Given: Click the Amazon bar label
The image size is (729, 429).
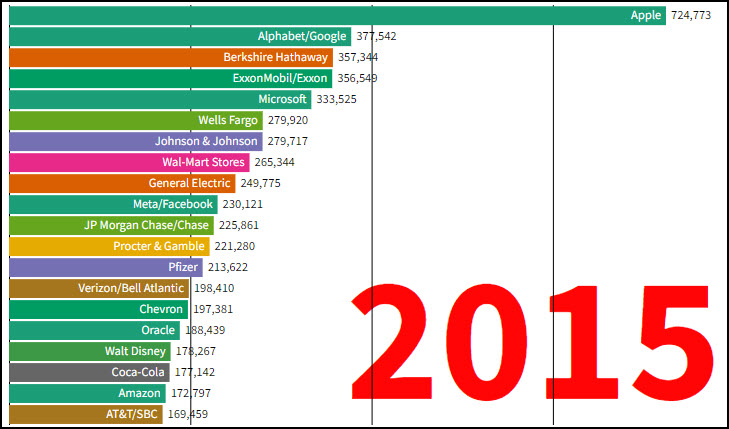Looking at the screenshot, I should pos(139,393).
